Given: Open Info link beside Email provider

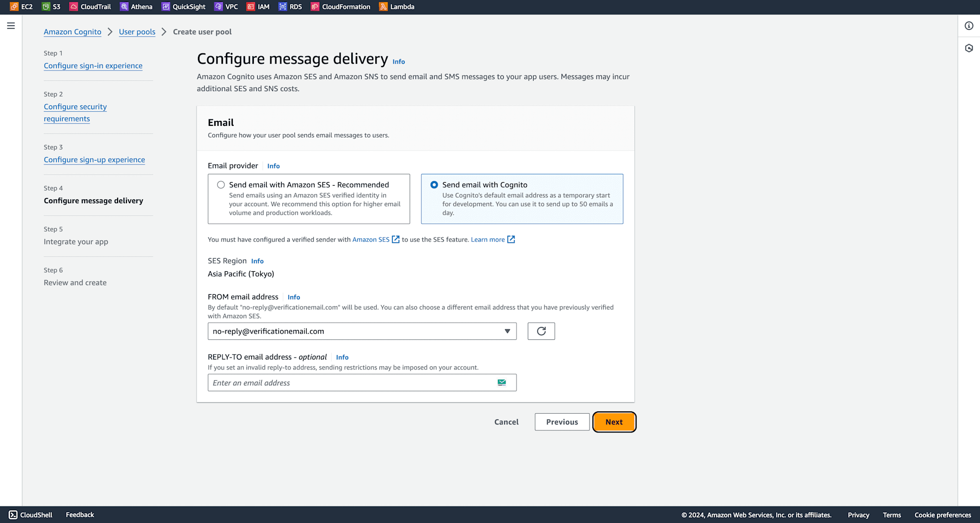Looking at the screenshot, I should (x=273, y=166).
